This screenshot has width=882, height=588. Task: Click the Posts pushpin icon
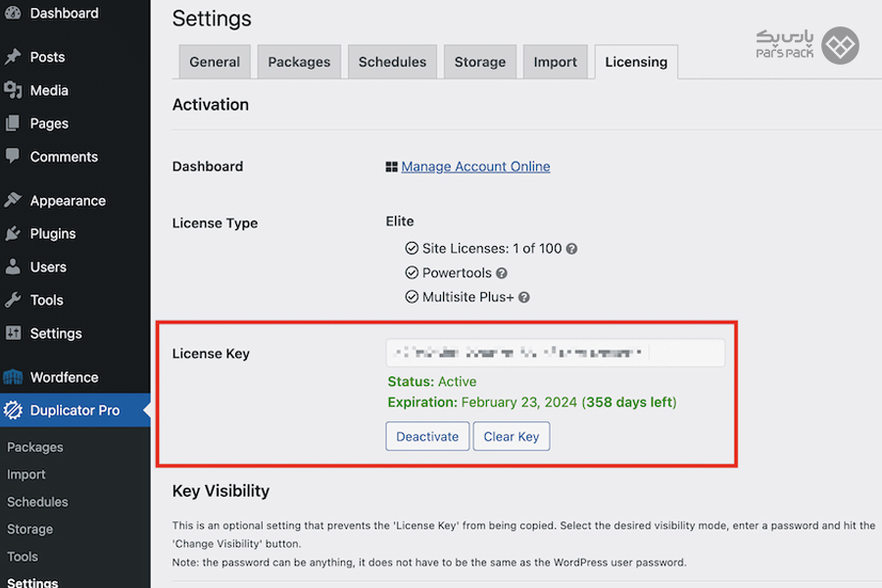tap(13, 57)
